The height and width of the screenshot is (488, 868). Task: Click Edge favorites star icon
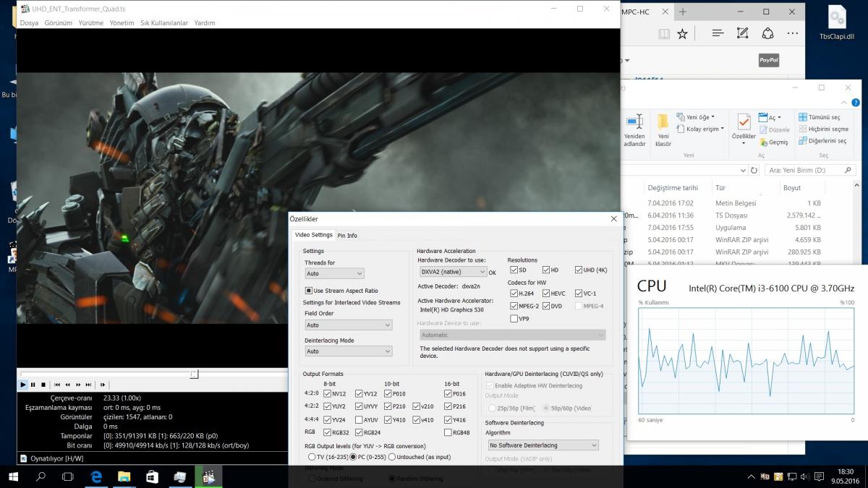pyautogui.click(x=684, y=34)
